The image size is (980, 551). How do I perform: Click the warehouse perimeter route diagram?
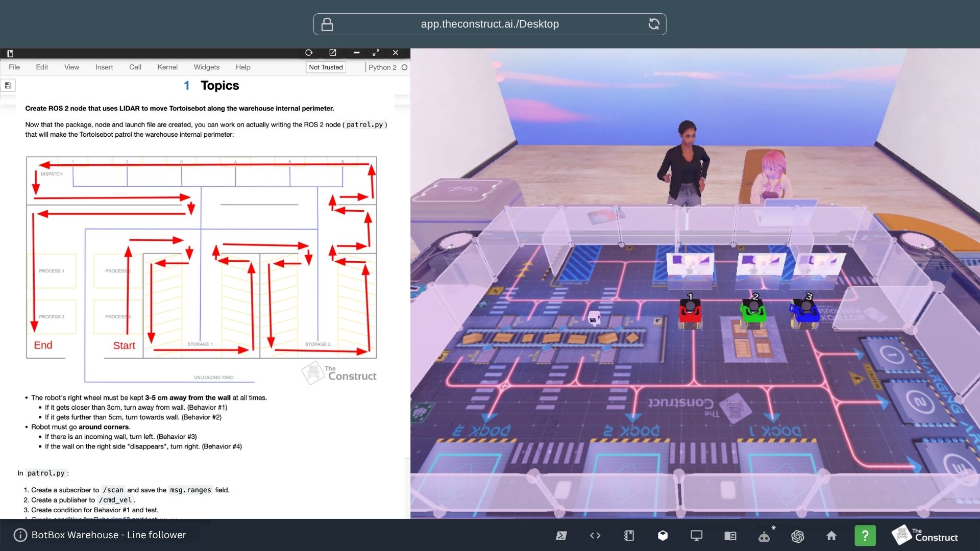[x=202, y=270]
